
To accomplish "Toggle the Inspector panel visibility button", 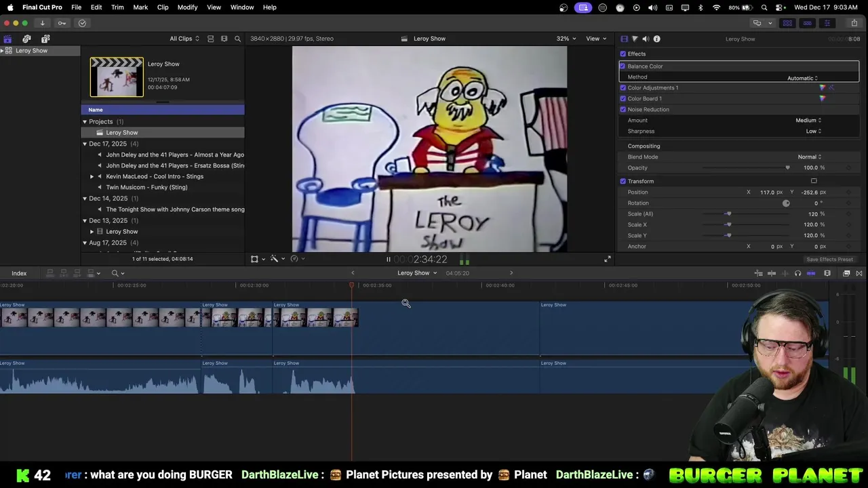I will (x=827, y=23).
